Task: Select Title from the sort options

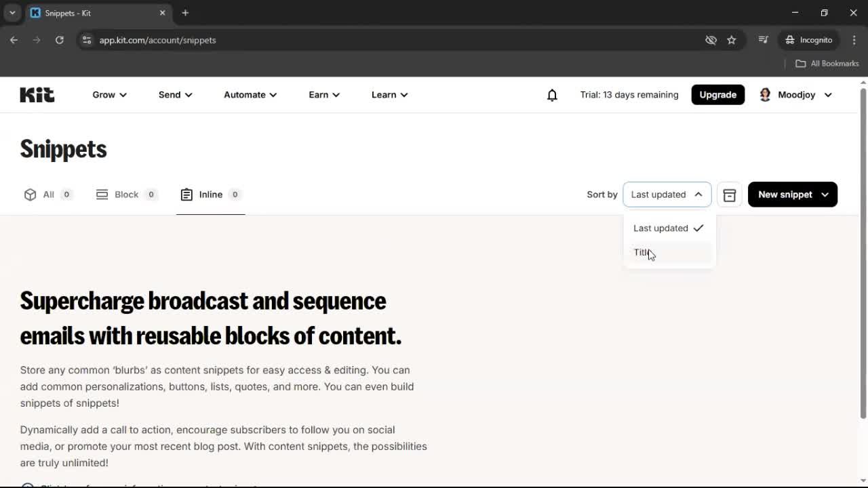Action: [x=642, y=252]
